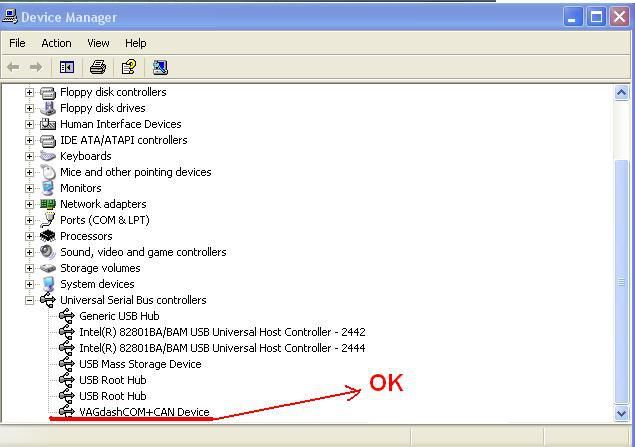The width and height of the screenshot is (635, 447).
Task: Click the USB Mass Storage Device icon
Action: click(67, 364)
